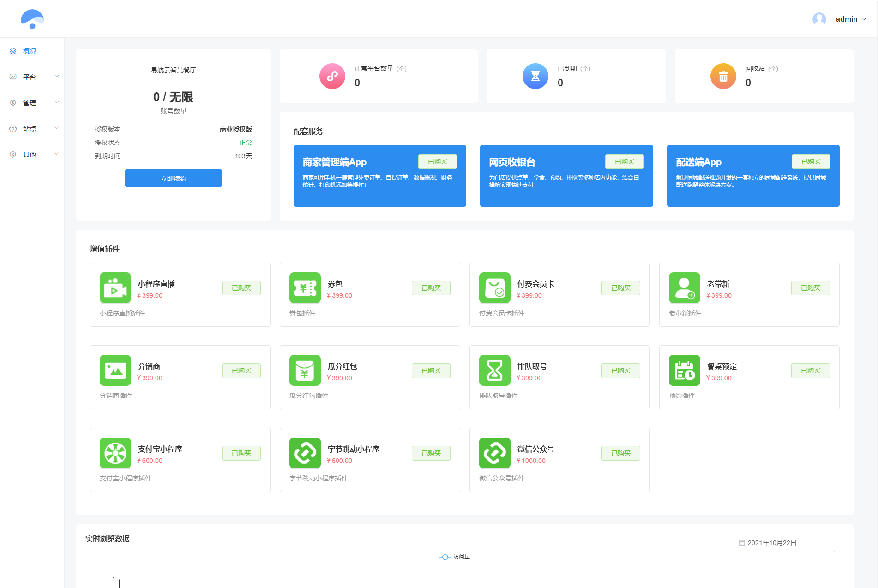Click the 排队取号 hourglass icon
This screenshot has height=588, width=878.
pyautogui.click(x=494, y=370)
